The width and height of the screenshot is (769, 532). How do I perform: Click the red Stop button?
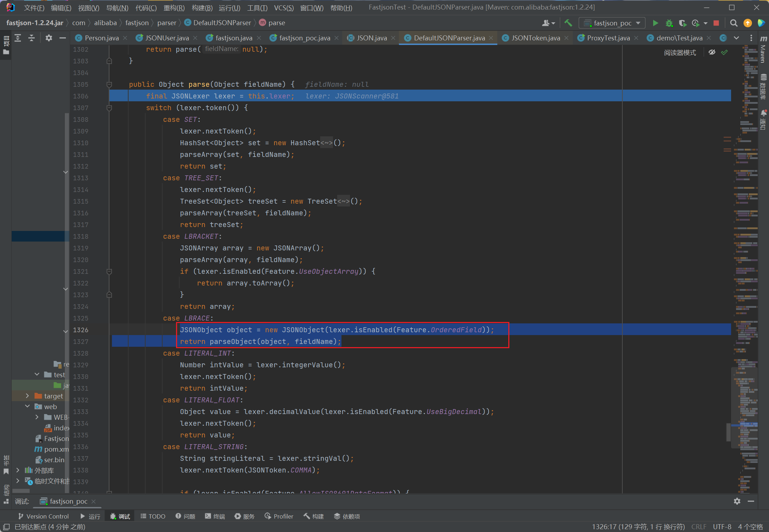tap(716, 23)
